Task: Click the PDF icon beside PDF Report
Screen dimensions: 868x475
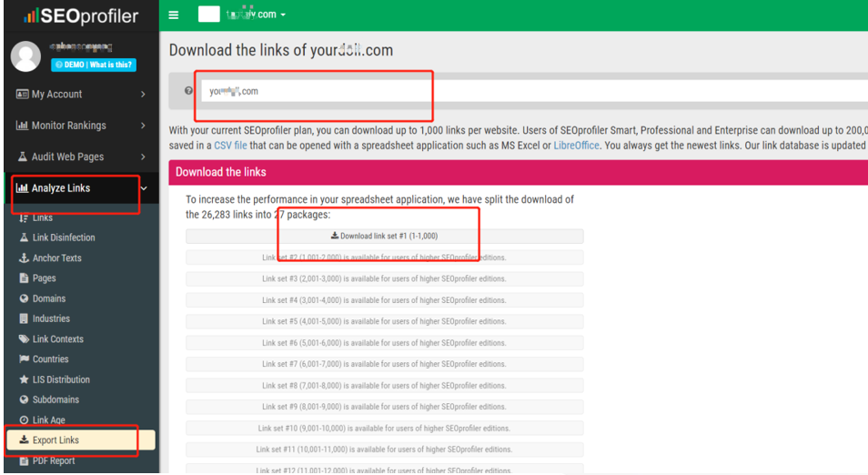Action: [x=24, y=460]
